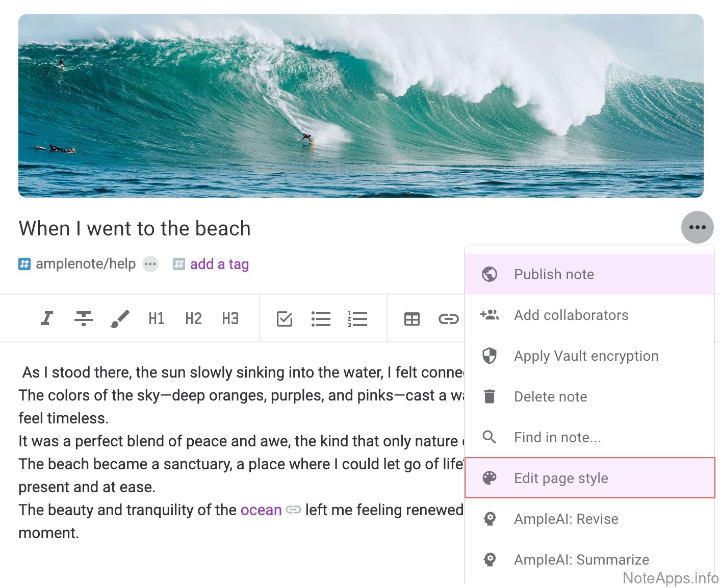Insert a table from toolbar
The height and width of the screenshot is (588, 720).
[x=412, y=319]
